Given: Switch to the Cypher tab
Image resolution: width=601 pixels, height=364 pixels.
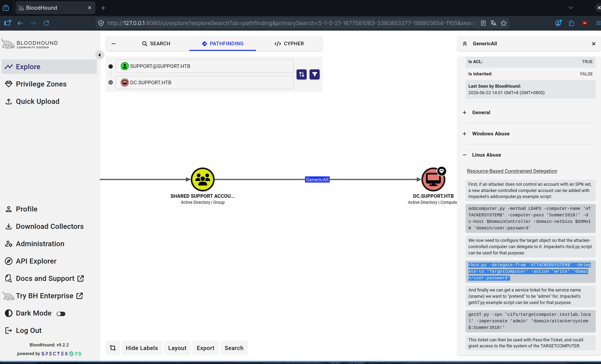Looking at the screenshot, I should point(289,44).
